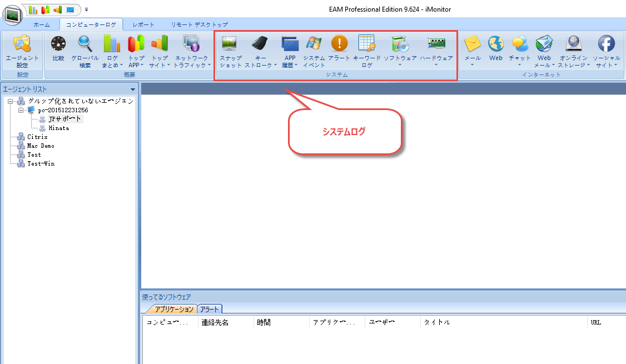Open the Web globe icon
This screenshot has width=626, height=364.
(x=496, y=44)
